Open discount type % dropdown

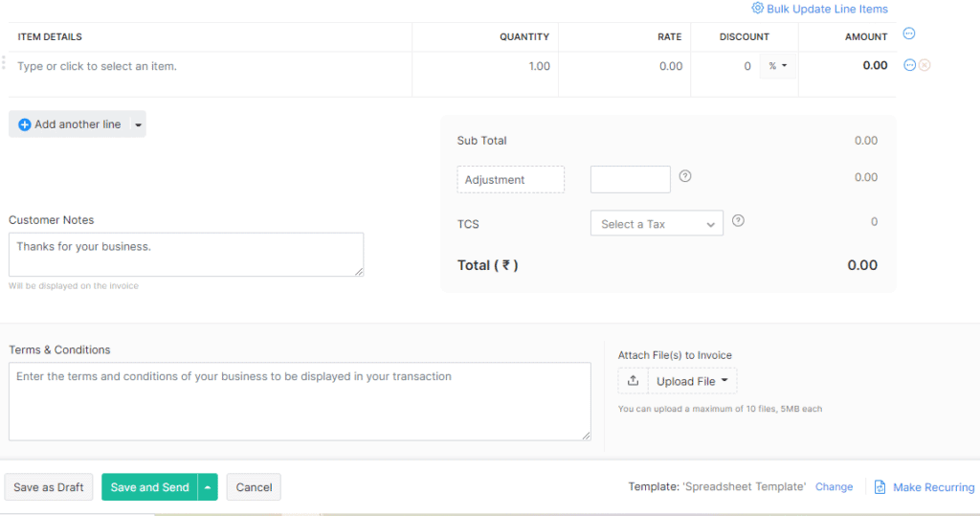pos(777,66)
